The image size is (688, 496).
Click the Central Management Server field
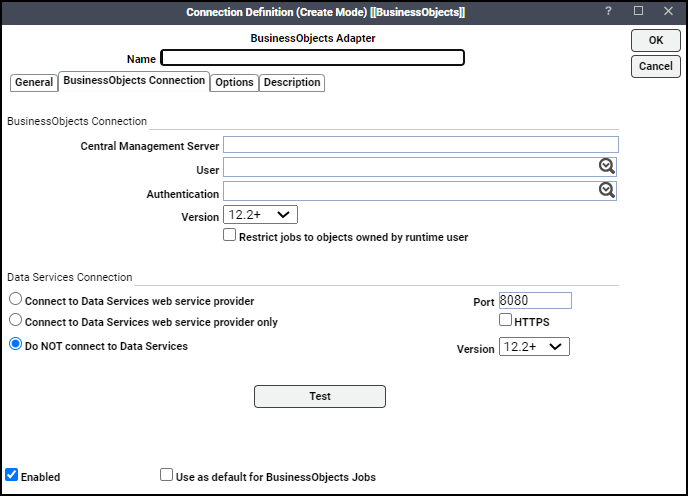pos(421,145)
